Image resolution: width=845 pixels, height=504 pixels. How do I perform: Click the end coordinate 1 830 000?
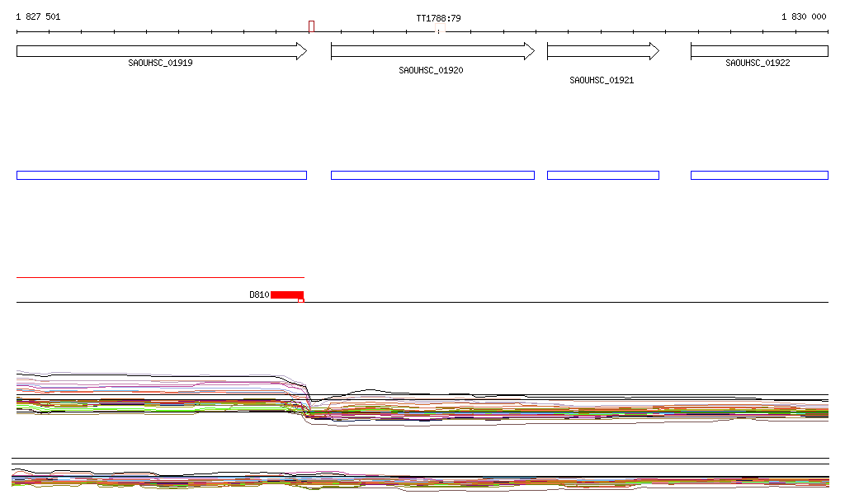click(804, 16)
